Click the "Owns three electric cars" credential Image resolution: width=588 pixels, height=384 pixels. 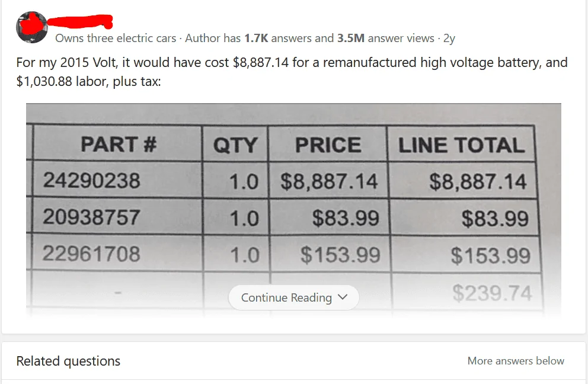click(x=116, y=39)
